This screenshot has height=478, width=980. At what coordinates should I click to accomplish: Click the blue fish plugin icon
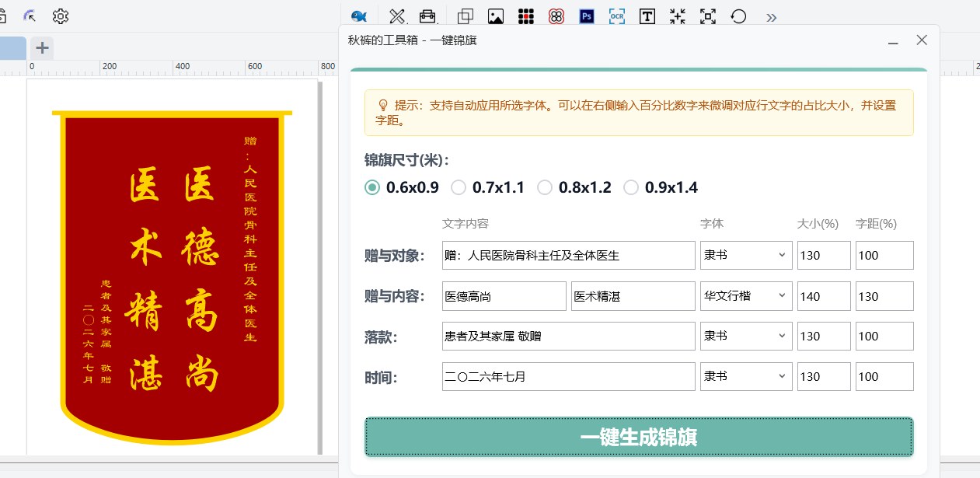pos(358,16)
